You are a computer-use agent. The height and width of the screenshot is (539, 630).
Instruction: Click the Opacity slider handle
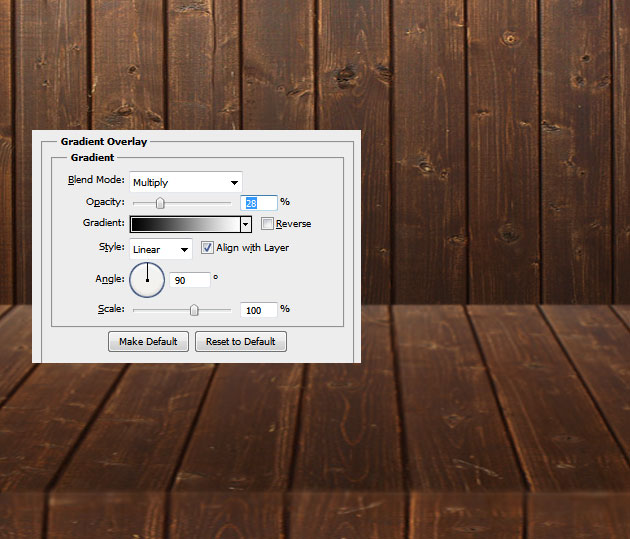tap(160, 203)
